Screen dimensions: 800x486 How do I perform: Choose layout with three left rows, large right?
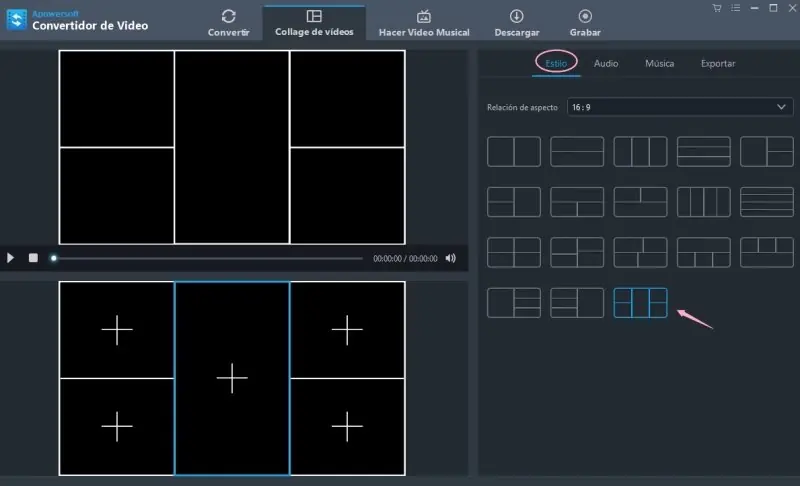click(577, 302)
